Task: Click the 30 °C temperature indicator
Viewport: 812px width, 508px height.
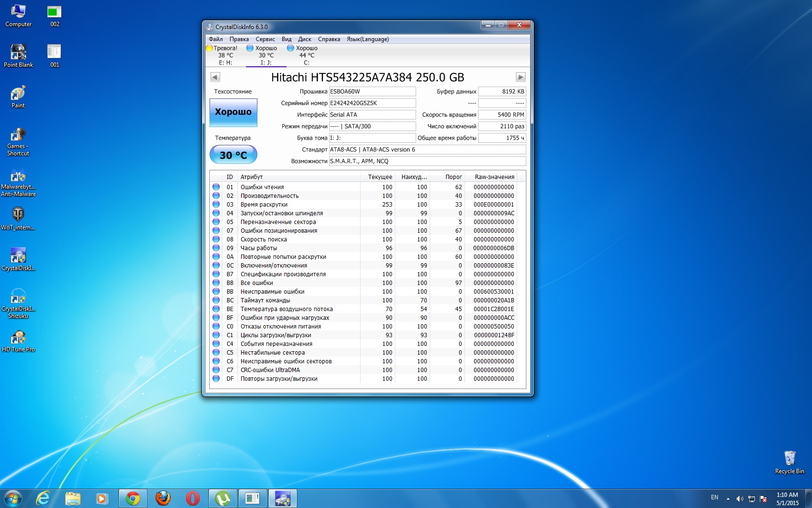Action: [x=233, y=155]
